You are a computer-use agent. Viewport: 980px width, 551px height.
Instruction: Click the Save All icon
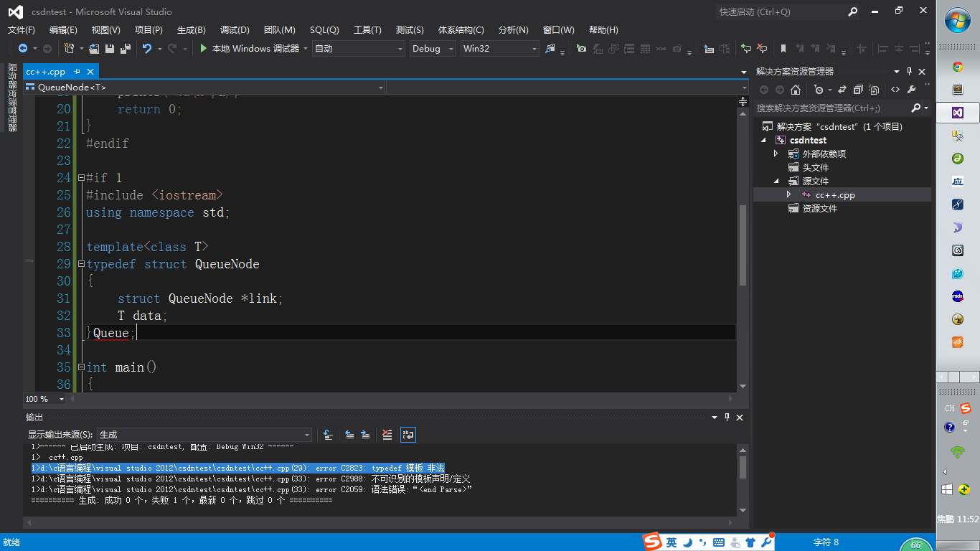[125, 49]
